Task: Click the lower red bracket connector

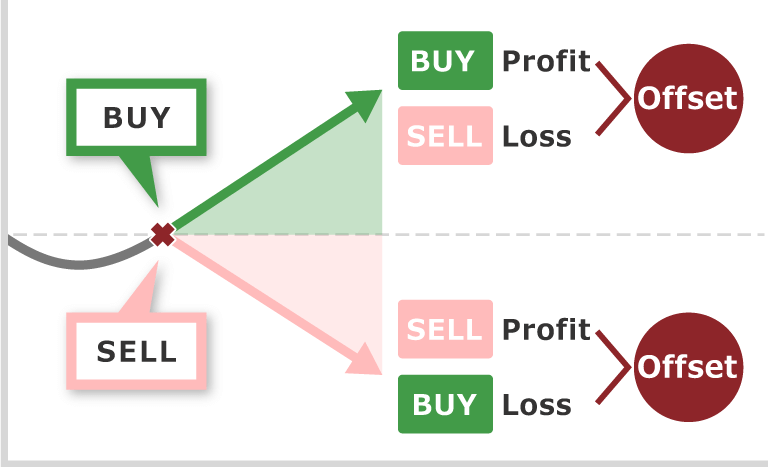Action: pyautogui.click(x=613, y=366)
